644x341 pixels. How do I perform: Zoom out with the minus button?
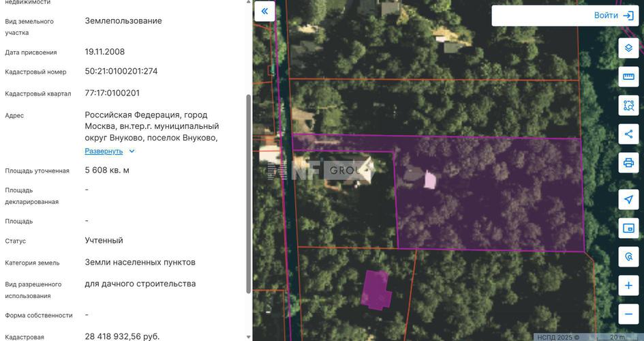click(x=628, y=314)
